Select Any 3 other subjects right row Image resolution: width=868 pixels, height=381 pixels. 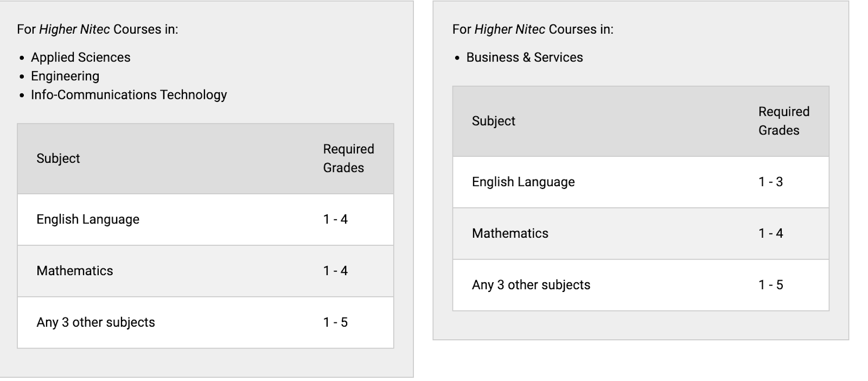point(641,285)
